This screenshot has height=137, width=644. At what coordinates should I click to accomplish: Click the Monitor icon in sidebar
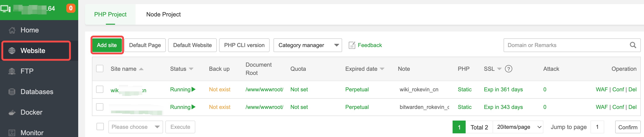12,133
